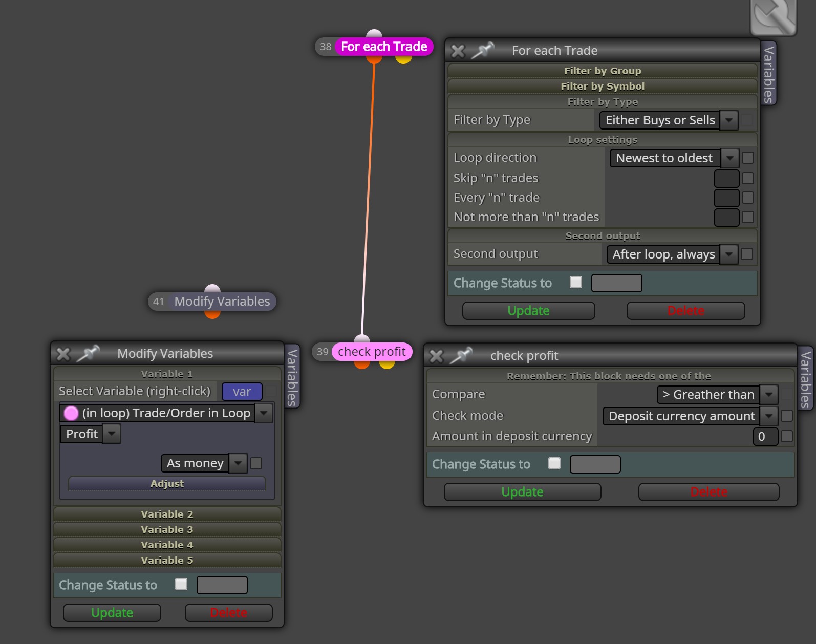Open the Variables side tab of check profit panel
This screenshot has width=816, height=644.
click(x=805, y=379)
